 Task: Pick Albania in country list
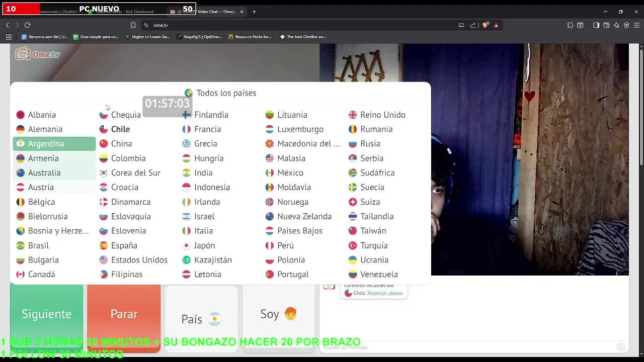tap(54, 115)
